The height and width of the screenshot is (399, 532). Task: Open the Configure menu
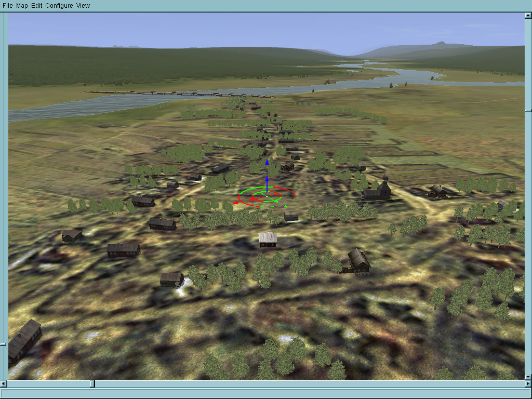59,5
